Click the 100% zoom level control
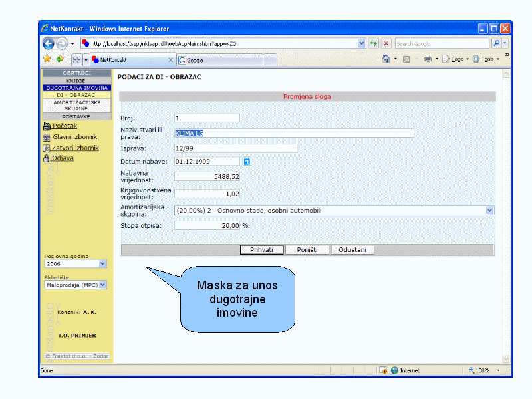This screenshot has width=532, height=399. pos(479,370)
